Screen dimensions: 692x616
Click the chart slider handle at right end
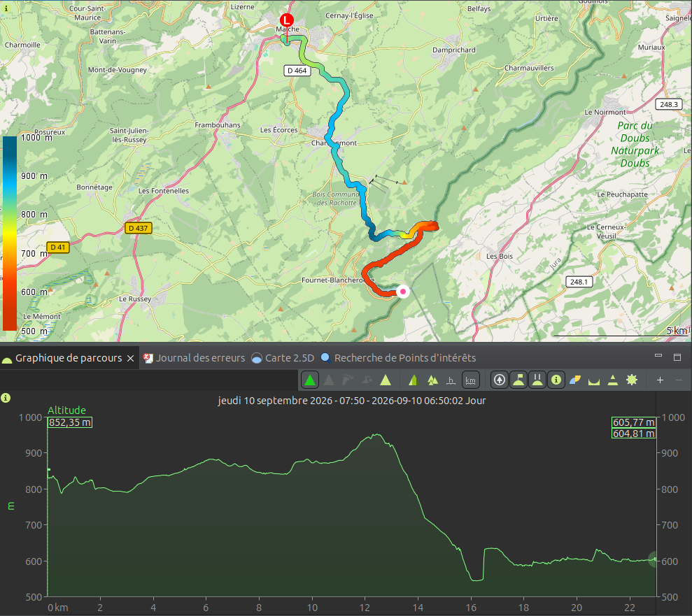(654, 559)
